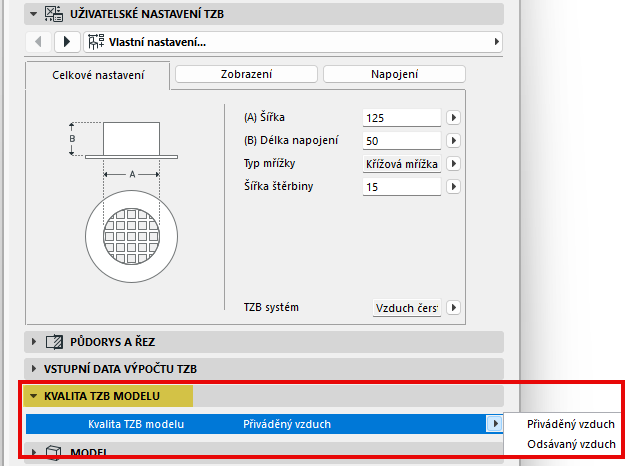Open arrow next to Délka napojení field
This screenshot has width=631, height=466.
[x=454, y=141]
